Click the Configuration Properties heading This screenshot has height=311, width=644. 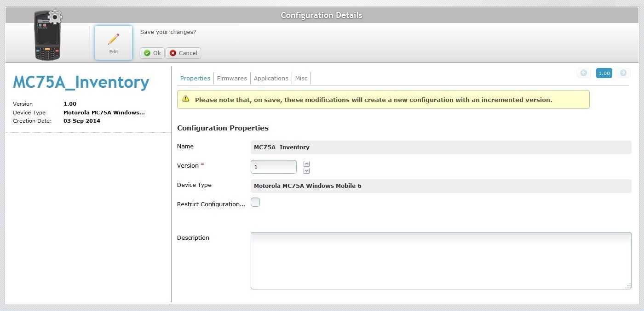223,128
